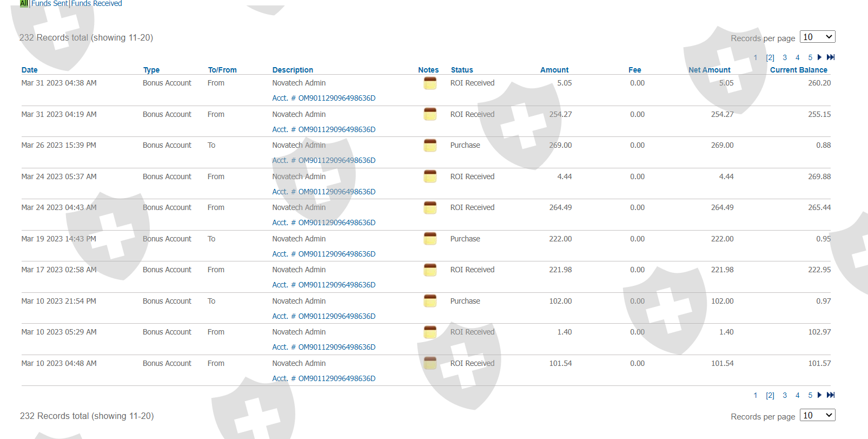Open notes for Mar 24 05:37 AM transaction
868x439 pixels.
430,176
